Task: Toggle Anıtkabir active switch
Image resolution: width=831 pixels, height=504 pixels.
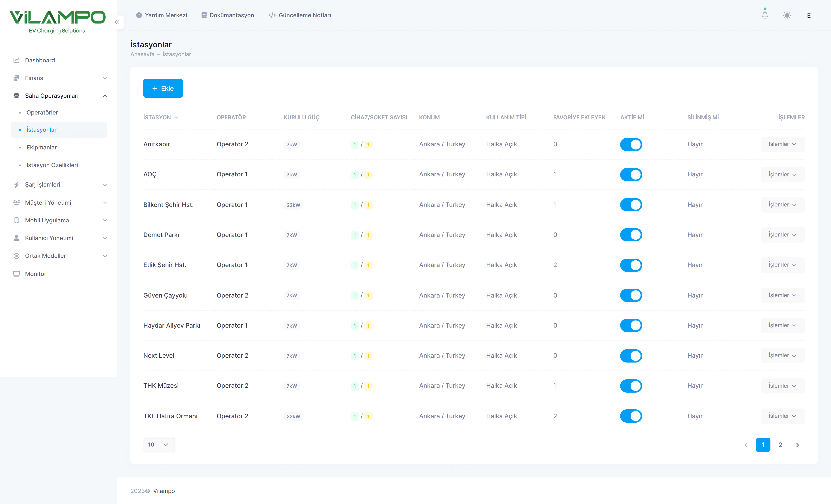Action: 631,144
